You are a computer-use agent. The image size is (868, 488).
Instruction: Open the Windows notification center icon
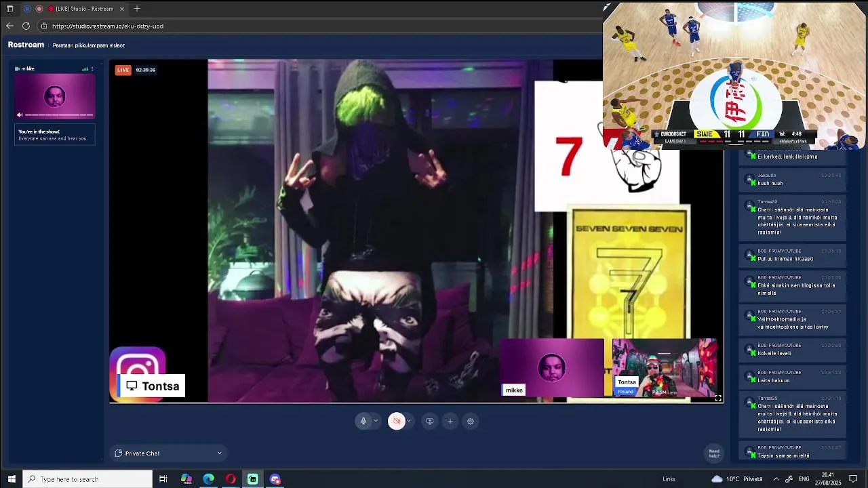[854, 479]
